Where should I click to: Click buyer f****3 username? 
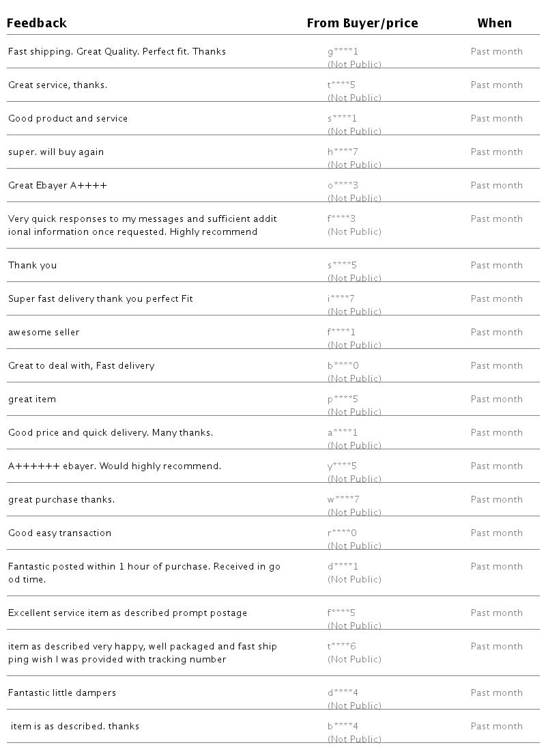click(x=341, y=219)
